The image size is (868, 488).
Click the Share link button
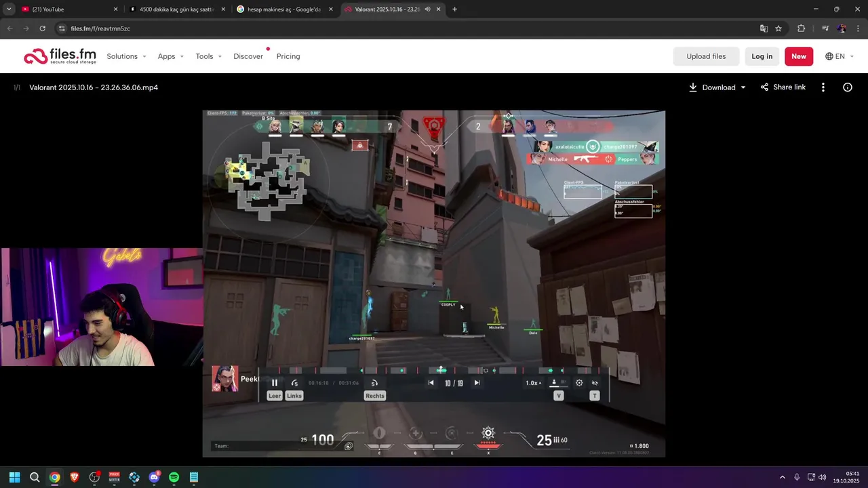[x=783, y=87]
